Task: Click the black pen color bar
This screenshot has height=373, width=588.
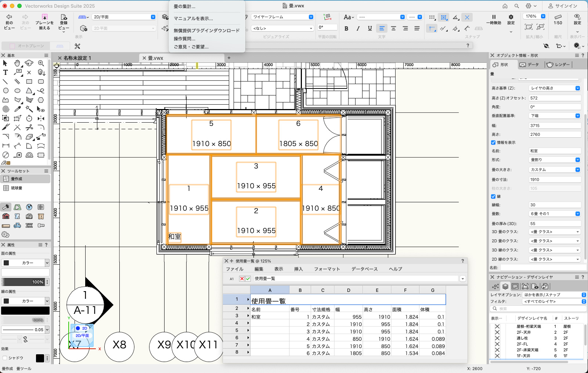Action: click(x=25, y=311)
